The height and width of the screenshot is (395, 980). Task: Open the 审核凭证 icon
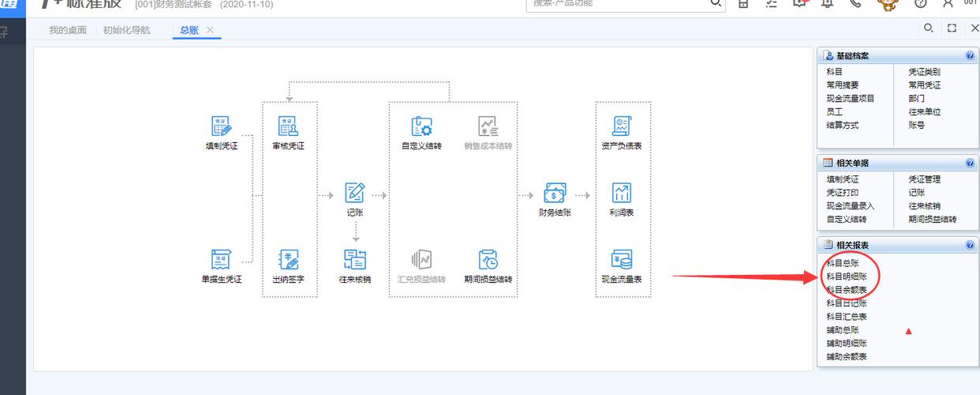[288, 126]
